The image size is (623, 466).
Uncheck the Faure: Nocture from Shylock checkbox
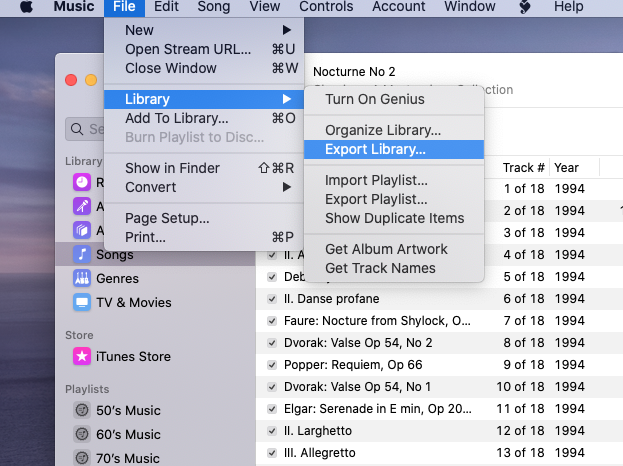272,321
